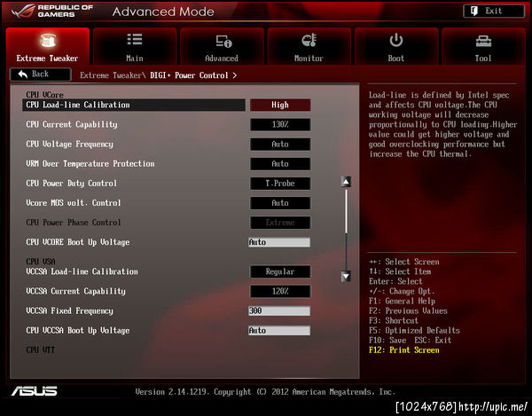532x416 pixels.
Task: Click the Back arrow icon
Action: pyautogui.click(x=23, y=75)
